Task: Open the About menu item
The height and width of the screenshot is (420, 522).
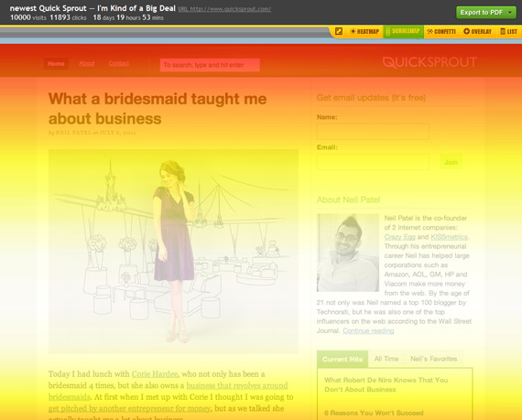Action: click(87, 63)
